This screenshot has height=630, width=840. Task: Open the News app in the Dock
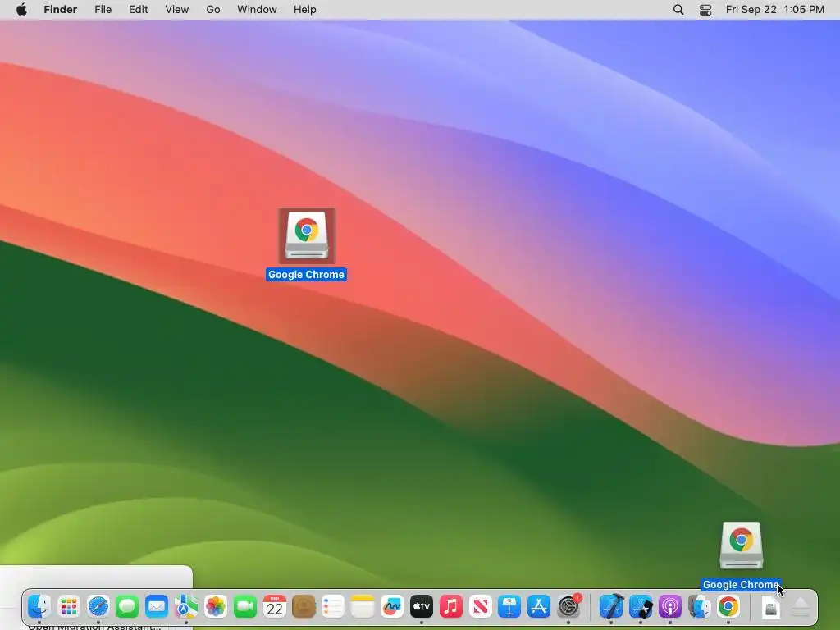tap(480, 606)
